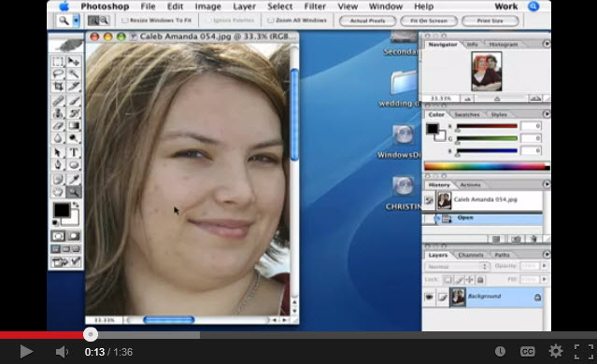Select Zoom Out mode in options bar
This screenshot has height=364, width=597.
click(x=104, y=21)
